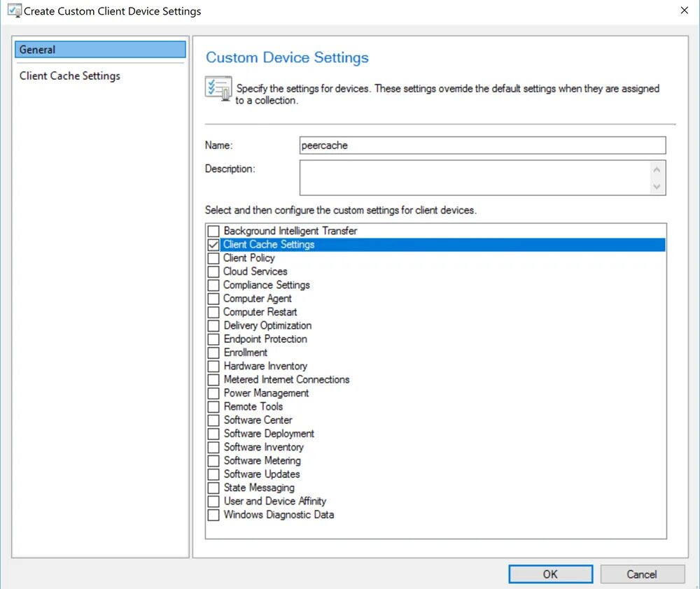Check the State Messaging checkbox
The width and height of the screenshot is (700, 589).
[x=213, y=488]
